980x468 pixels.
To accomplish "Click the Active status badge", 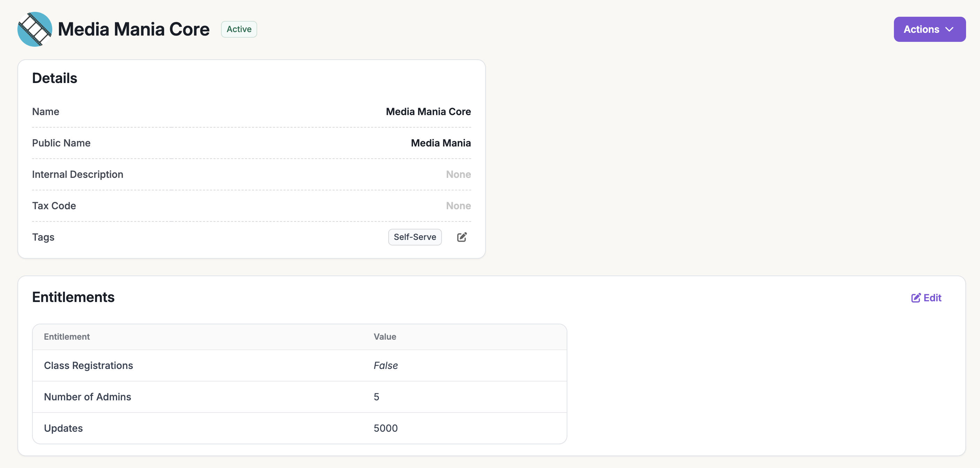I will (238, 29).
